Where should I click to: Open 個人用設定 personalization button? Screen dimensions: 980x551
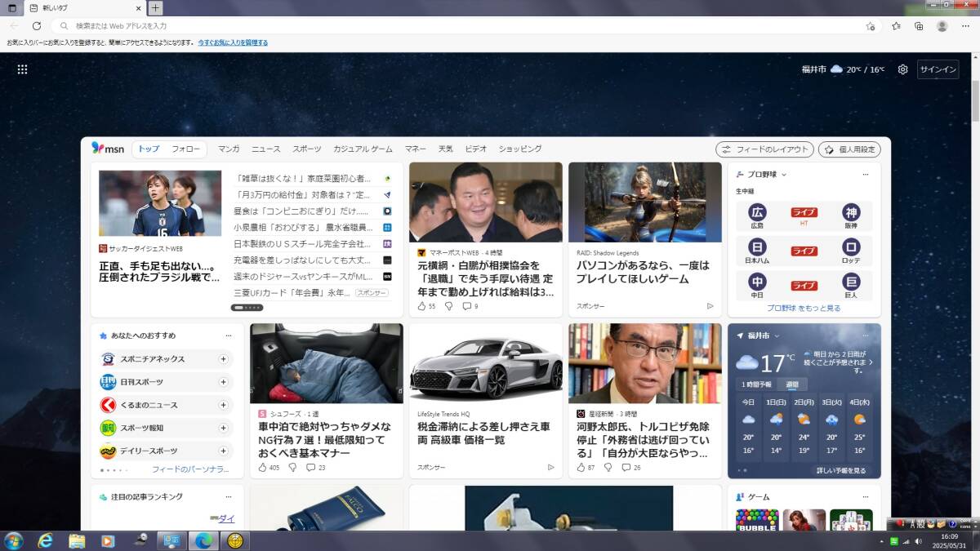pos(850,149)
